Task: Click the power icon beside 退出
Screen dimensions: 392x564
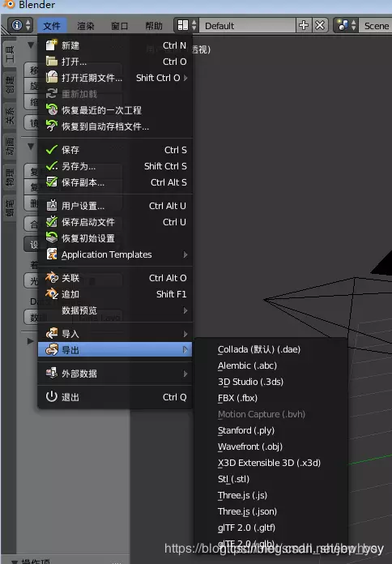Action: click(x=51, y=396)
